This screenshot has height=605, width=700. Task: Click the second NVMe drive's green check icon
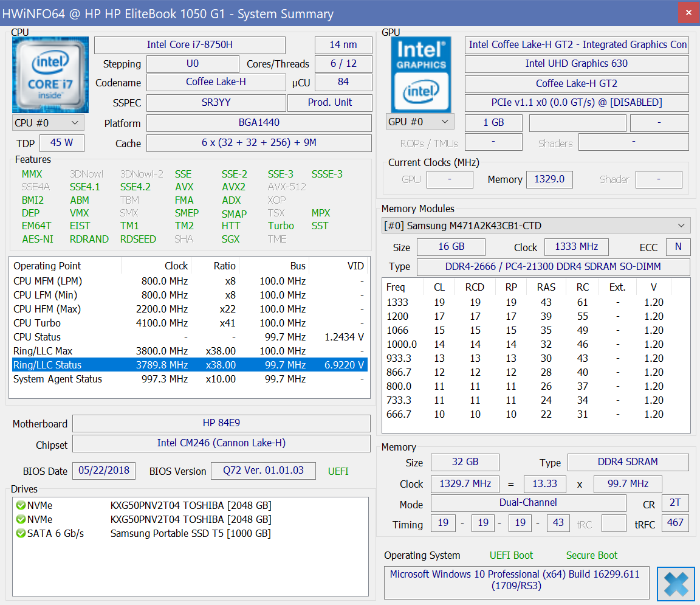(21, 520)
